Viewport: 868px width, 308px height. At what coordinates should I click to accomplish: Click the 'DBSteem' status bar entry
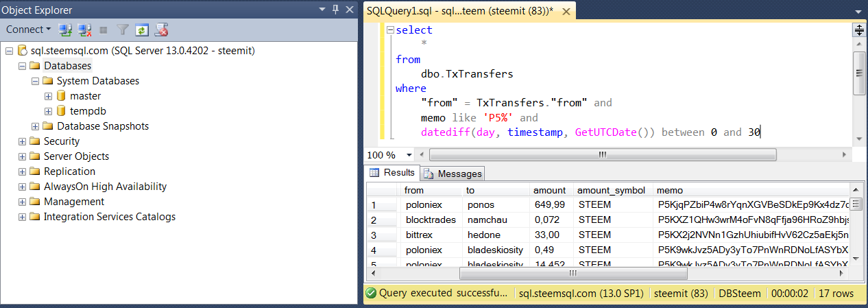pos(739,293)
